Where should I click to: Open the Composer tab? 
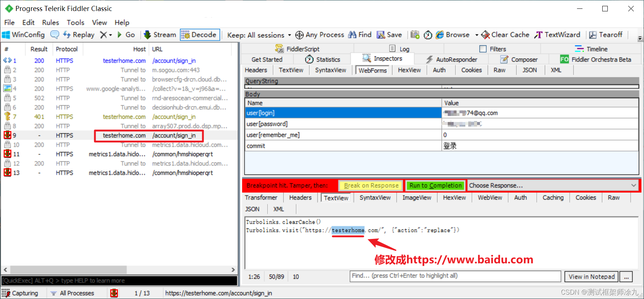(x=519, y=59)
